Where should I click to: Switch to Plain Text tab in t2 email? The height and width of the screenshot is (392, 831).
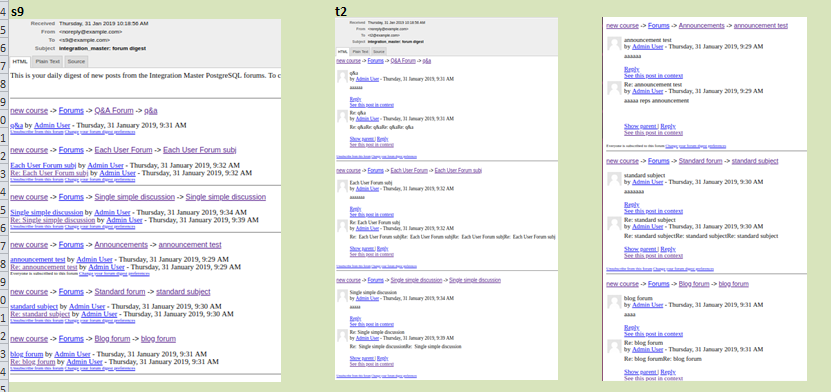click(x=360, y=51)
